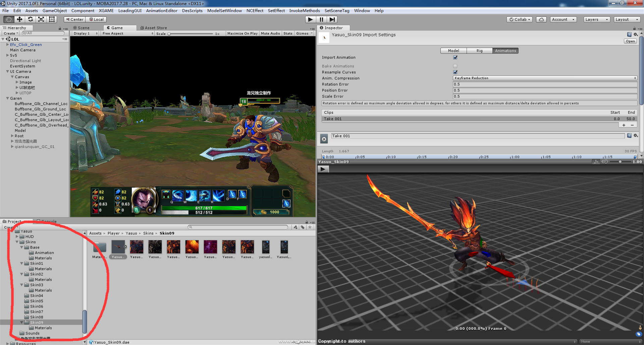The image size is (644, 345).
Task: Switch to Model tab in import settings
Action: 453,51
